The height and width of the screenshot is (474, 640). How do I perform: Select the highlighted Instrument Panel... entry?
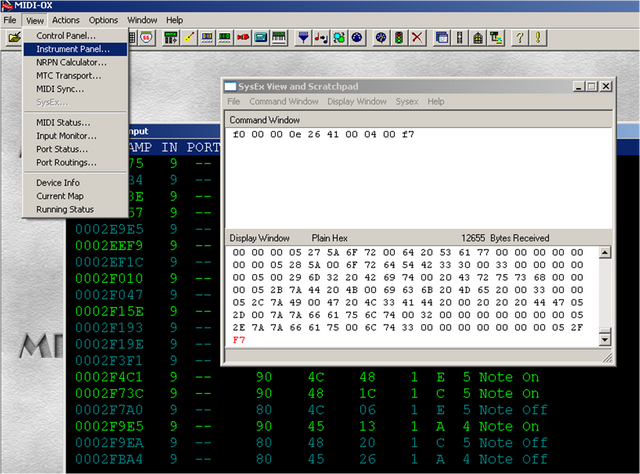point(76,49)
